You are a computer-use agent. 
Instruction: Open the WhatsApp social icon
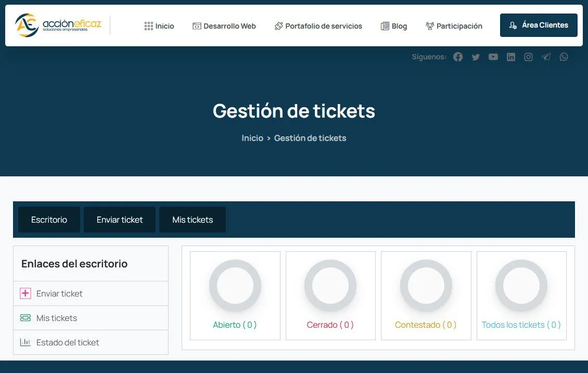coord(564,57)
